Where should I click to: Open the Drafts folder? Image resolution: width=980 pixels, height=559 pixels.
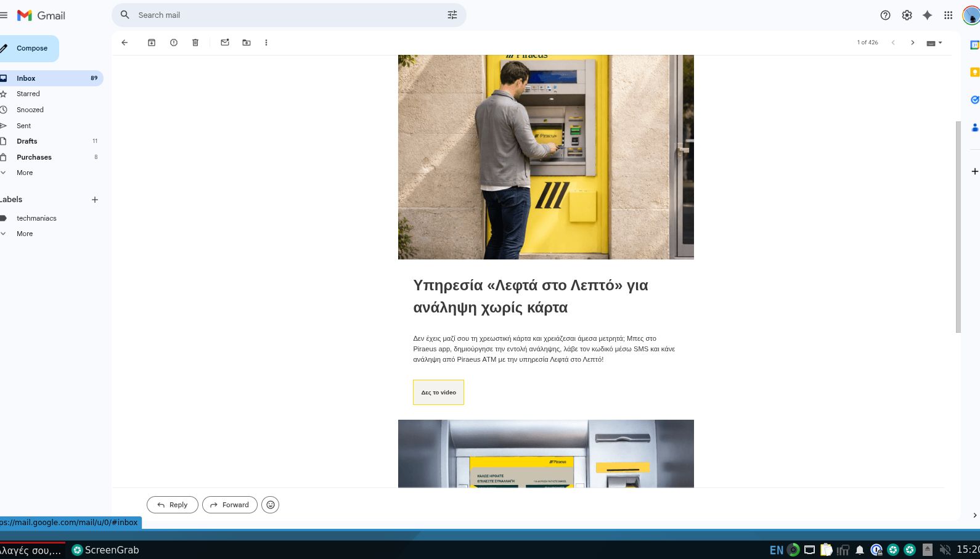pos(27,141)
